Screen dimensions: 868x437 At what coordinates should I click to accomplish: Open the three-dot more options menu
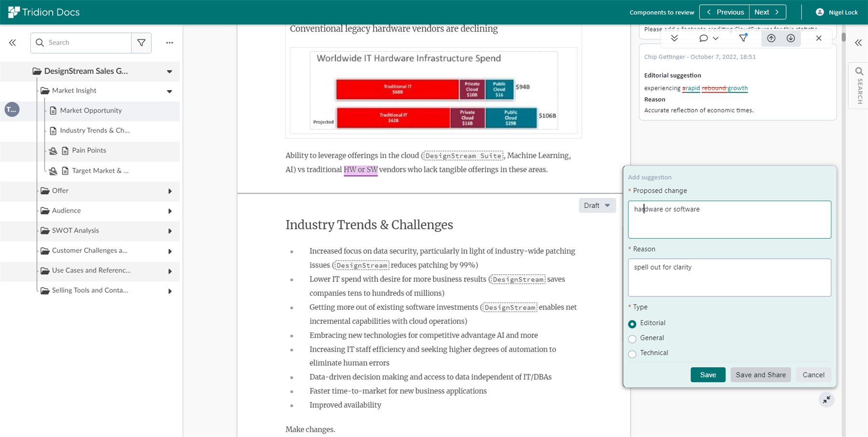click(x=169, y=43)
